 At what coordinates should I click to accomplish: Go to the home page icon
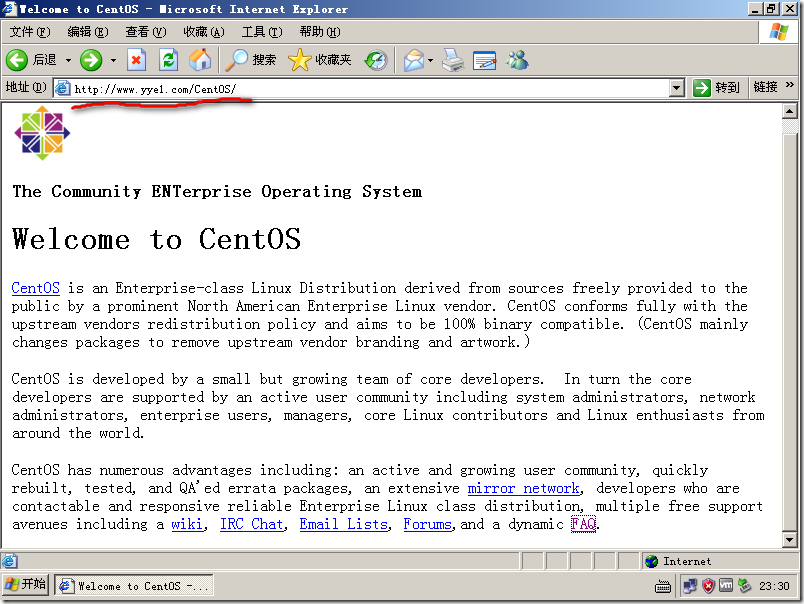pyautogui.click(x=200, y=61)
